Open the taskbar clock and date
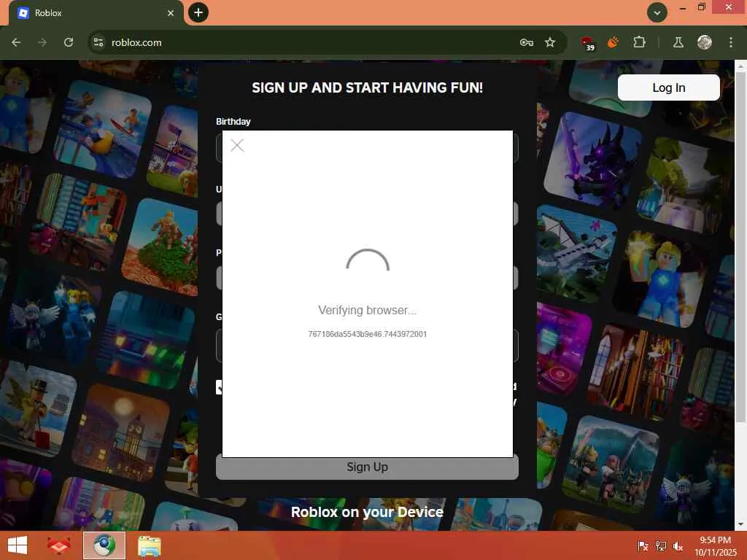 pyautogui.click(x=715, y=546)
